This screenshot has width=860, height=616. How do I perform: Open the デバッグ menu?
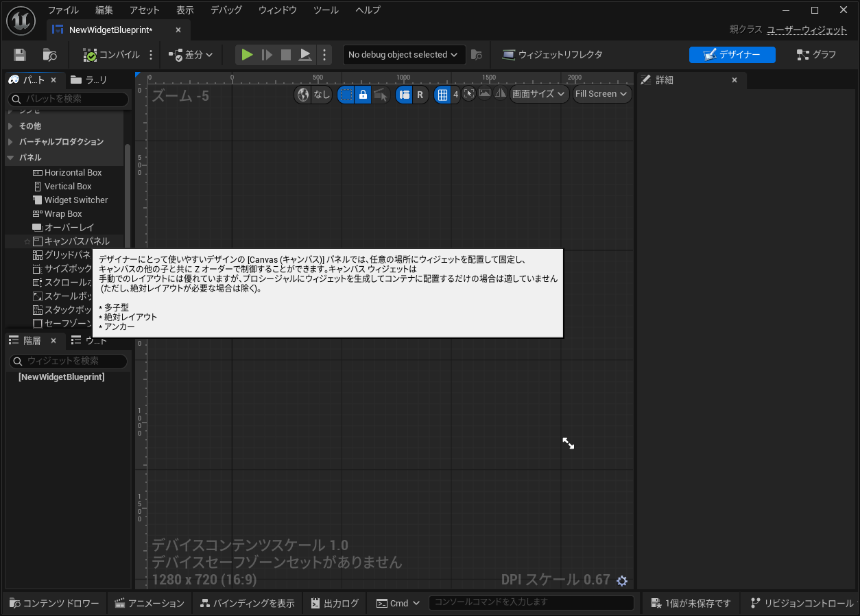[226, 10]
